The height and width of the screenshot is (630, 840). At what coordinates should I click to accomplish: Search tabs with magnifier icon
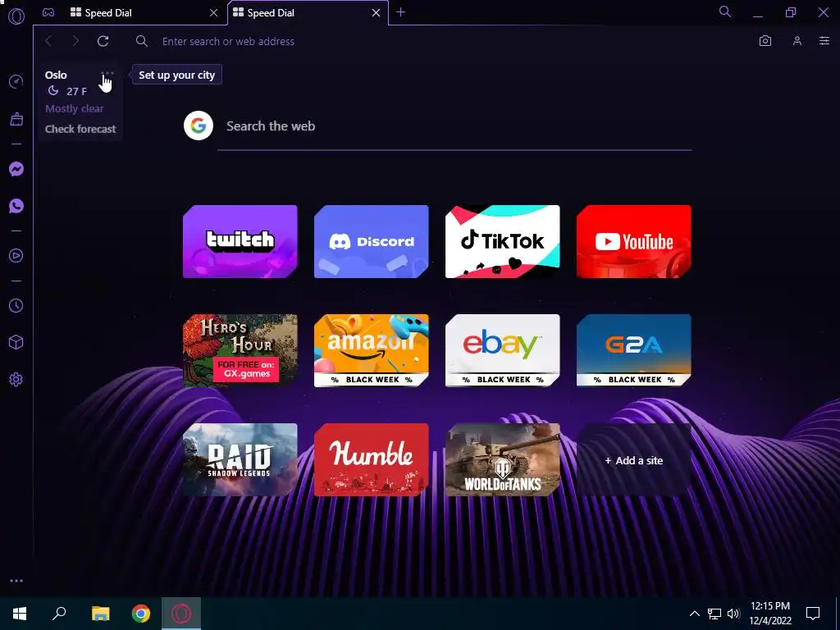click(x=725, y=11)
